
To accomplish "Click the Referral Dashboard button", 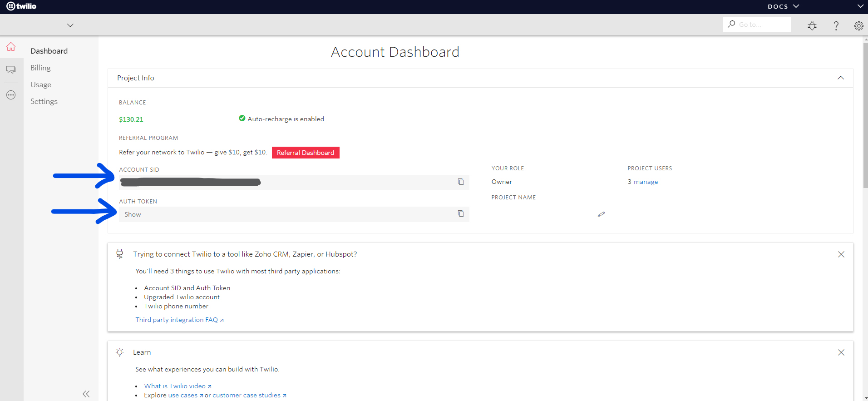I will 306,153.
